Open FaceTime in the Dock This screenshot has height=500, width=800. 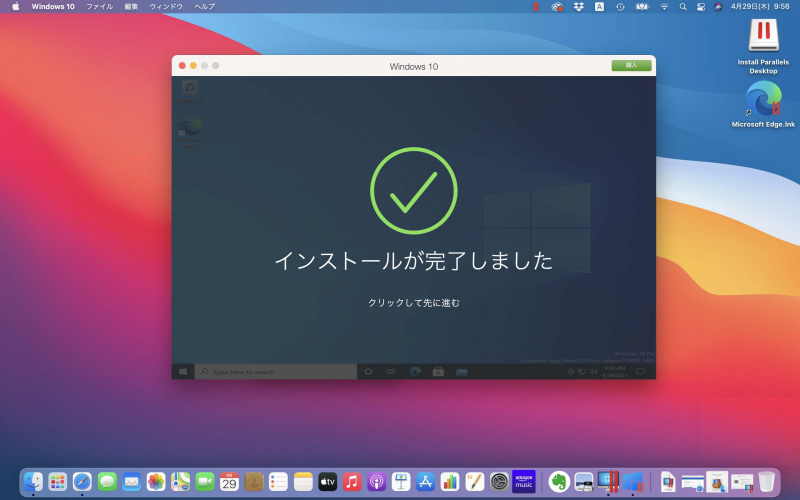(205, 481)
